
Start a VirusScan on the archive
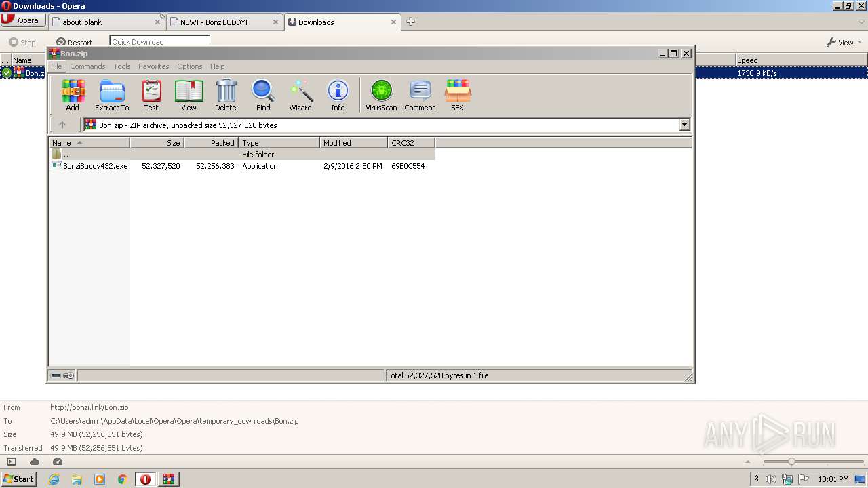coord(381,95)
